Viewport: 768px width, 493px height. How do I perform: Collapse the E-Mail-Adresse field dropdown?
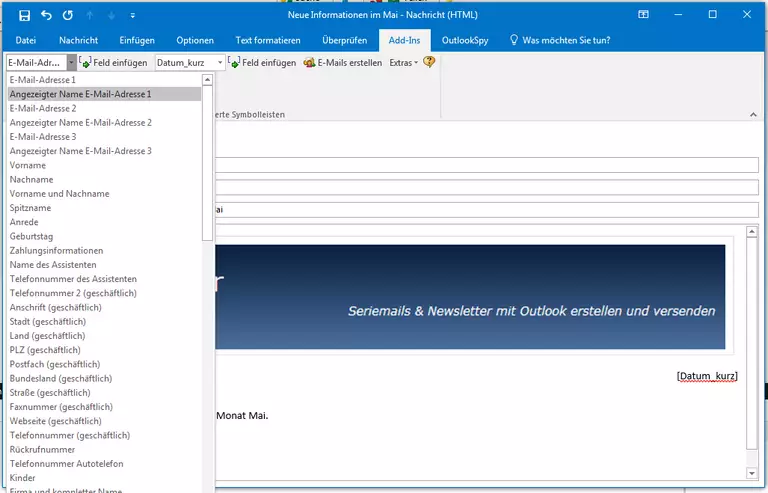[72, 62]
